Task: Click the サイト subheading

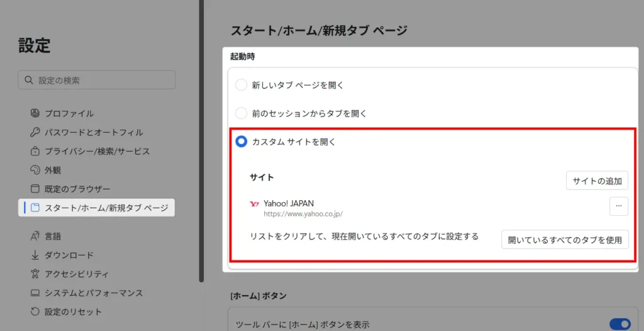Action: point(262,177)
